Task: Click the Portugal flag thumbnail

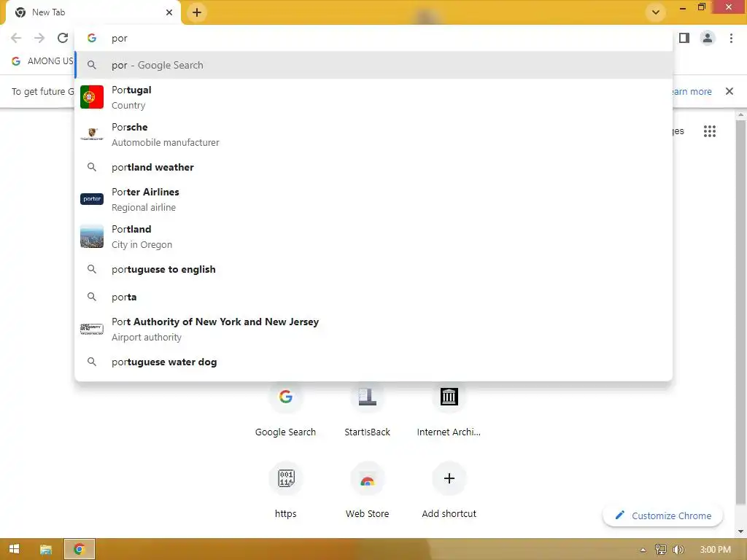Action: (92, 97)
